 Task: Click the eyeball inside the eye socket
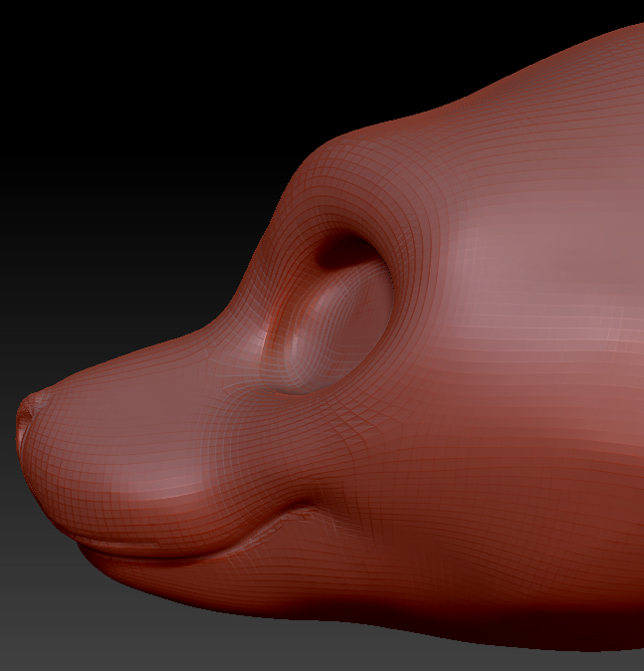(338, 326)
